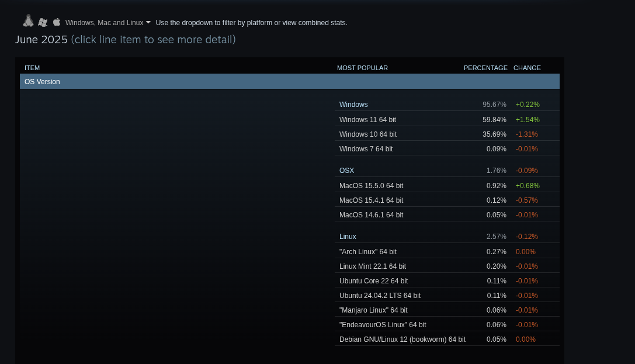Click the Windows category link
This screenshot has height=364, width=635.
(x=353, y=105)
